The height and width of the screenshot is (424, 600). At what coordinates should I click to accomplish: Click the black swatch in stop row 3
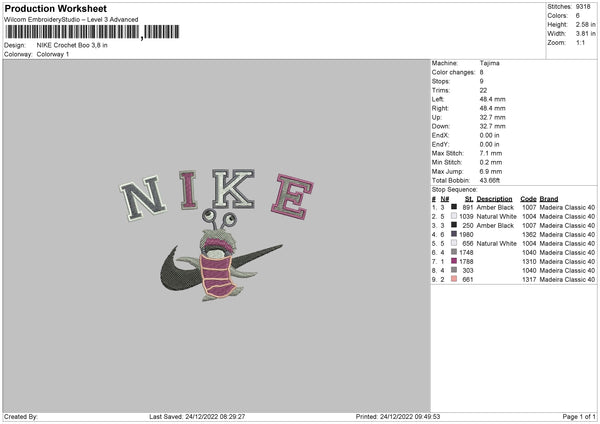(x=454, y=225)
